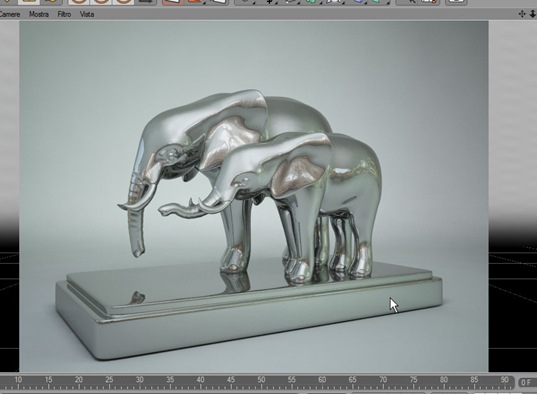Select the viewport move camera icon

pyautogui.click(x=522, y=14)
